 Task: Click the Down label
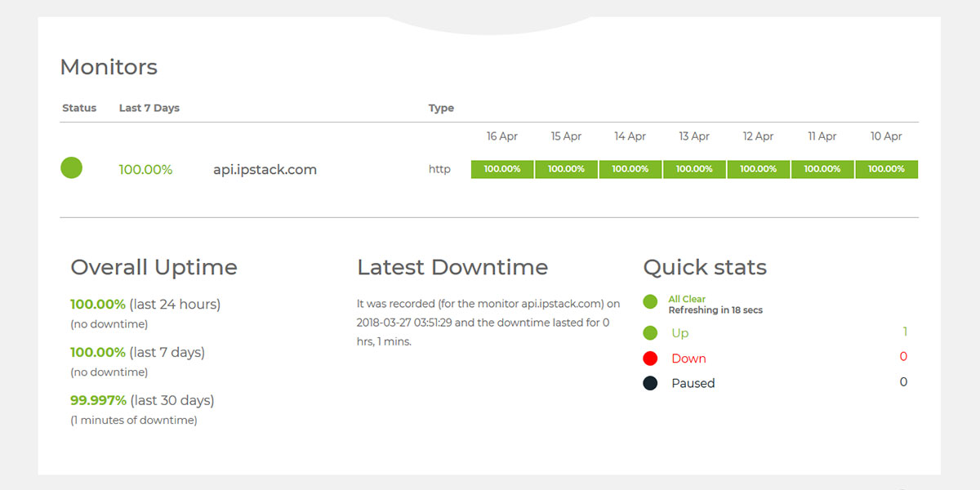coord(688,359)
